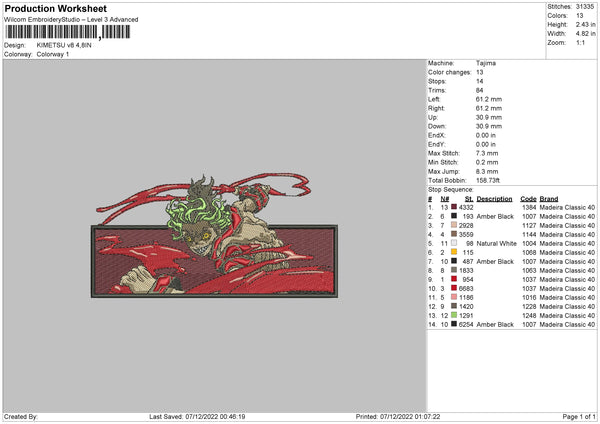This screenshot has width=600, height=424.
Task: Click the Printed timestamp "07/12/2022 01:07:22"
Action: point(410,417)
